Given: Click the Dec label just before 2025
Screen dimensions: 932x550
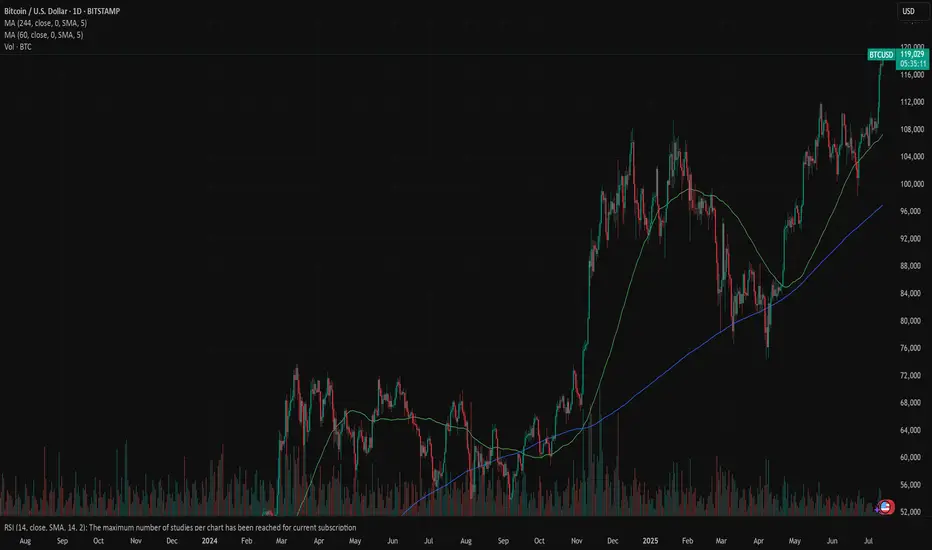Looking at the screenshot, I should 613,541.
